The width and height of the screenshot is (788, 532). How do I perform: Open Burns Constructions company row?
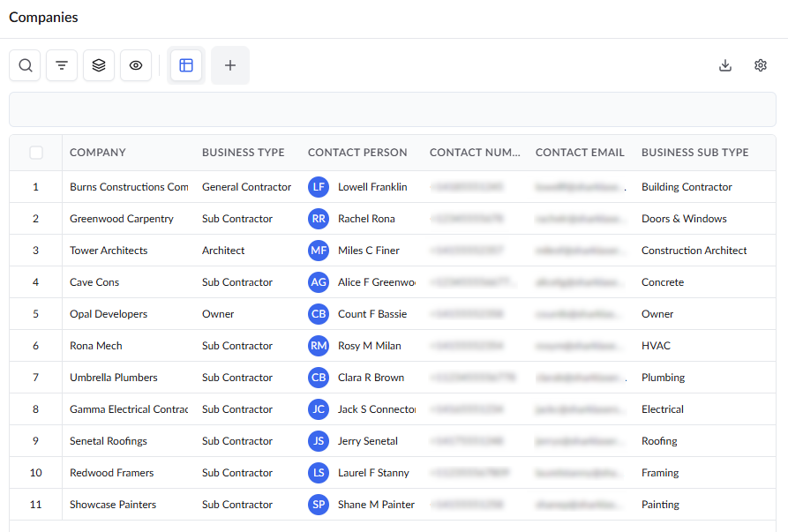pyautogui.click(x=129, y=187)
